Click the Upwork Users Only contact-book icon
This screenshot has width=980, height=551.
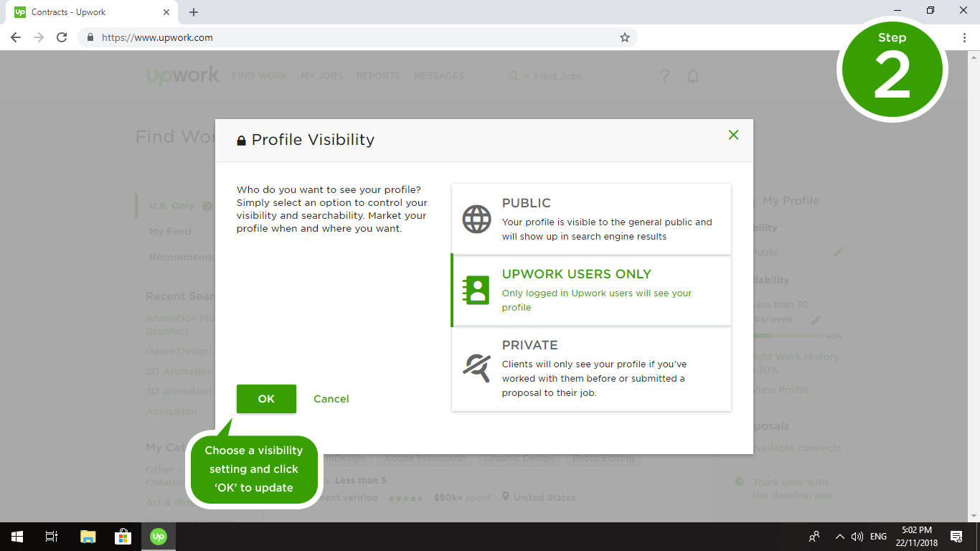[476, 291]
